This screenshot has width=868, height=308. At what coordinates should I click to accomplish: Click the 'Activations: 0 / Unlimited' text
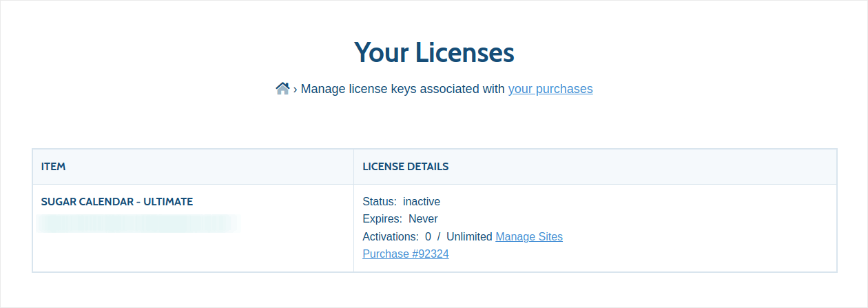pyautogui.click(x=427, y=236)
